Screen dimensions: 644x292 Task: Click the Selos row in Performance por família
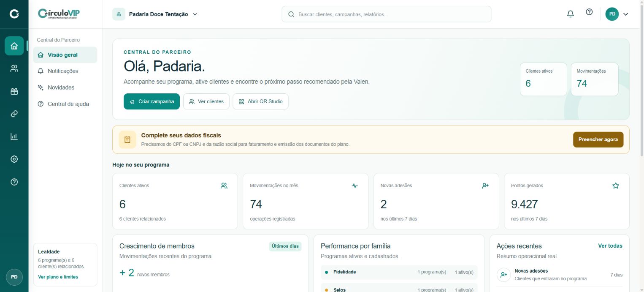399,289
